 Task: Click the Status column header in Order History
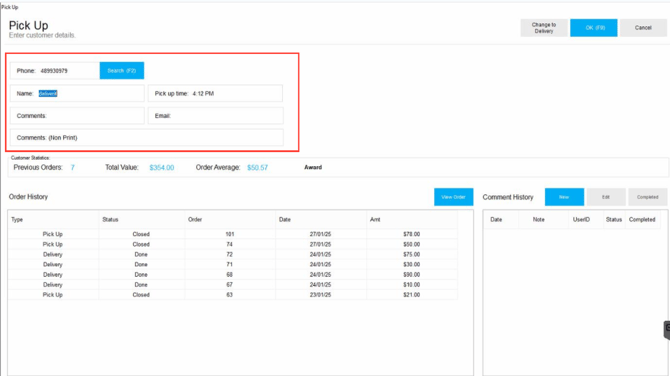point(142,220)
